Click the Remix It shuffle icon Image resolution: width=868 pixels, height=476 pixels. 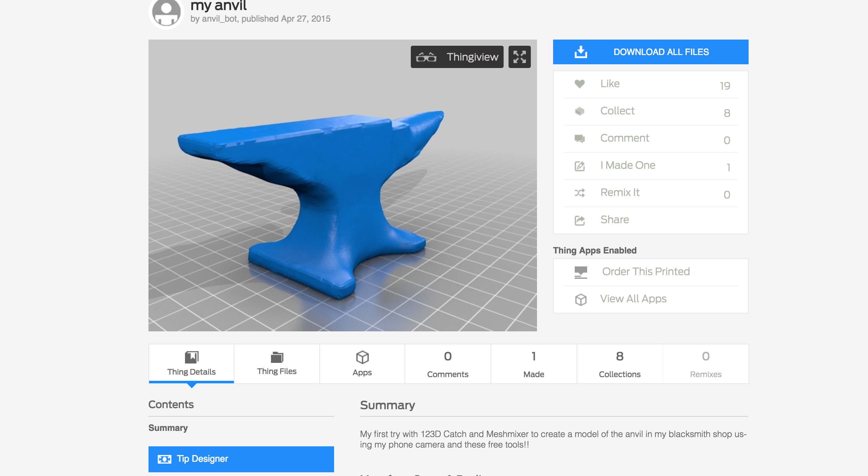click(580, 193)
